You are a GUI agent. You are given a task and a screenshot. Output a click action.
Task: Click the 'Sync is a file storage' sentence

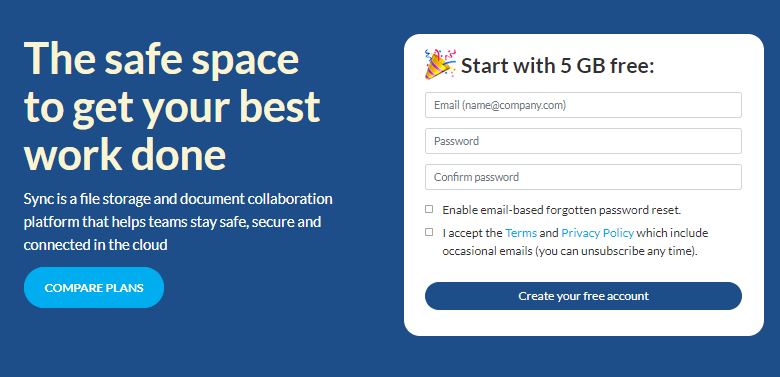178,199
